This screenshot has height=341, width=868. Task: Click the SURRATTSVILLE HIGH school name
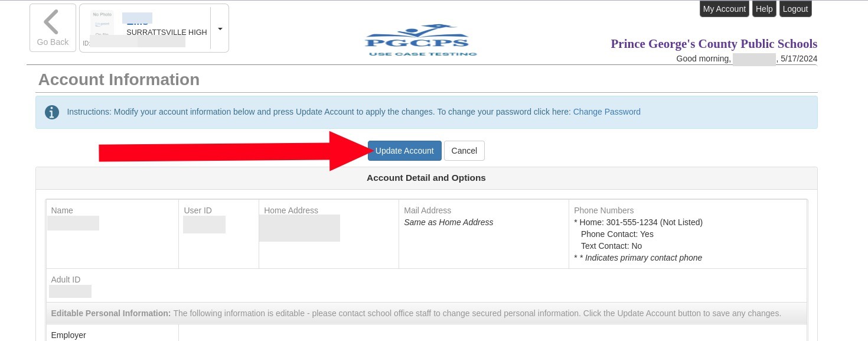[167, 33]
